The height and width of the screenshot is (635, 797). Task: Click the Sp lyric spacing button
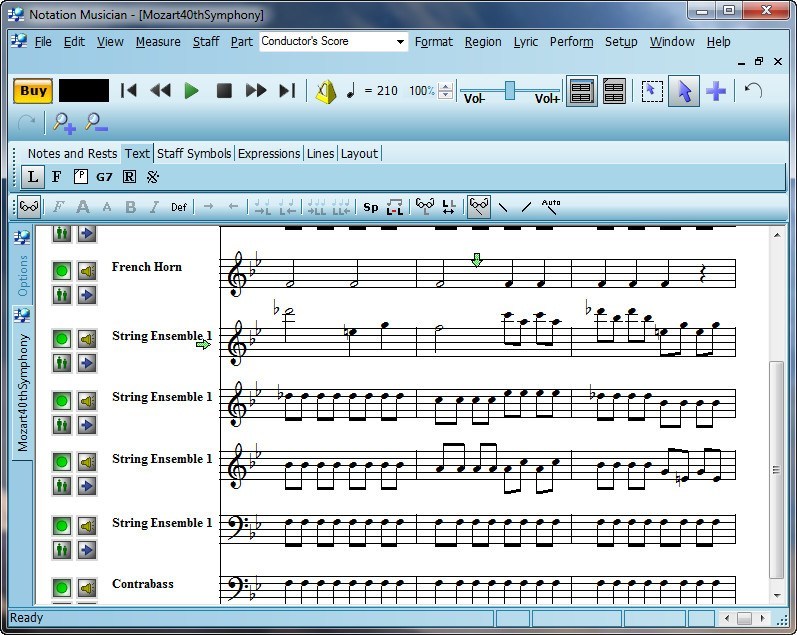click(x=371, y=207)
